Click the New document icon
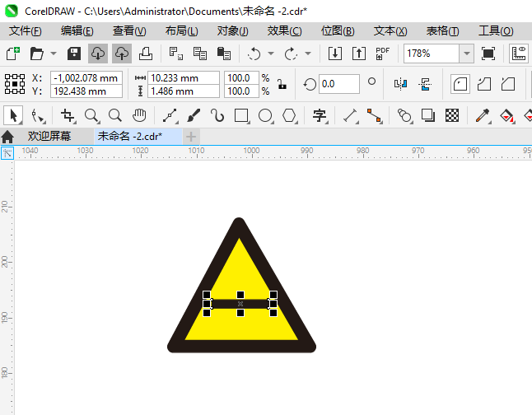 click(x=13, y=54)
